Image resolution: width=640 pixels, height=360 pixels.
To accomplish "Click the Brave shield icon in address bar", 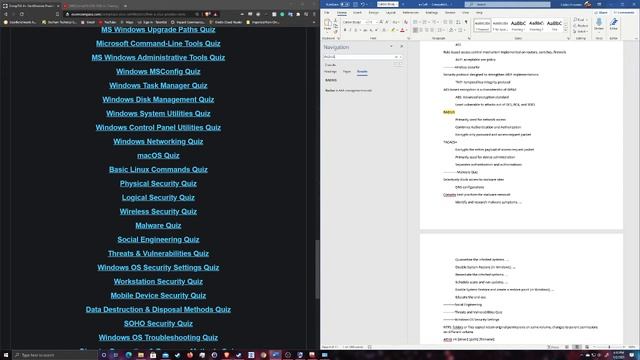I will [x=208, y=14].
